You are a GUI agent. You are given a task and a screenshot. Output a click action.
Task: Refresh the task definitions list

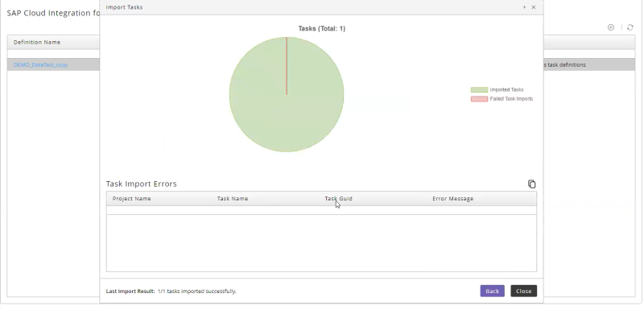click(x=630, y=27)
